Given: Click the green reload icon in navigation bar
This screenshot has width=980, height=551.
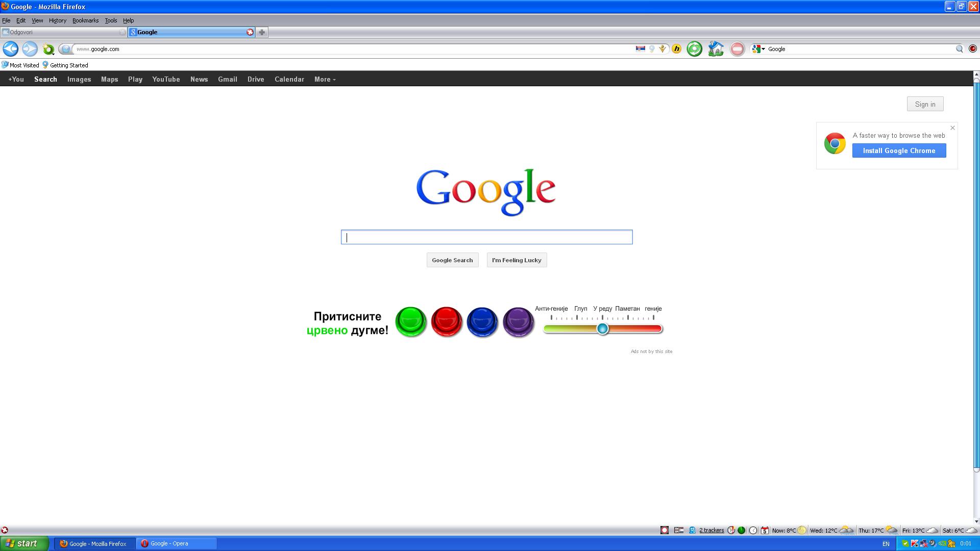Looking at the screenshot, I should click(x=694, y=49).
